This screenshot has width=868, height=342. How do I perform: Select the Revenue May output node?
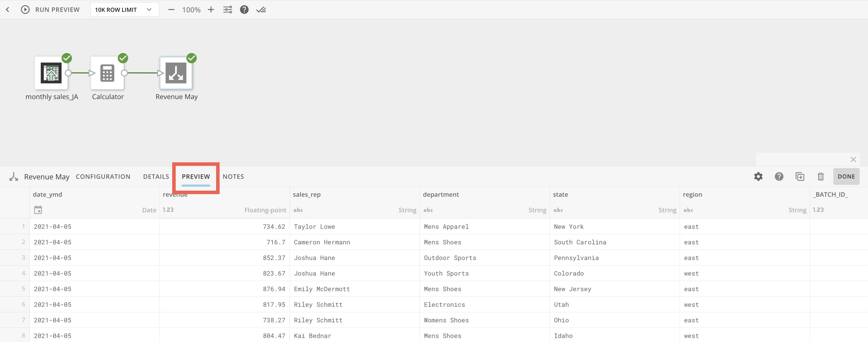(176, 73)
